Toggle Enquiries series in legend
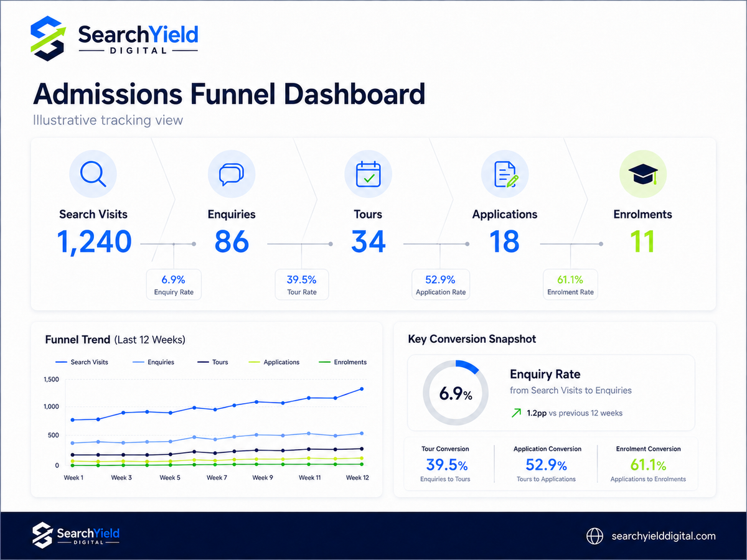This screenshot has width=747, height=560. point(153,362)
